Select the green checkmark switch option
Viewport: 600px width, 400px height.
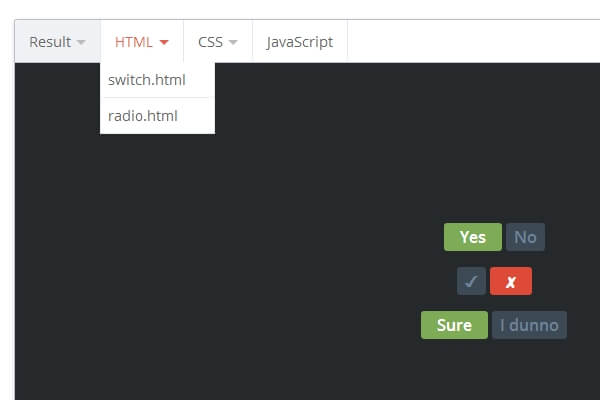pyautogui.click(x=471, y=282)
